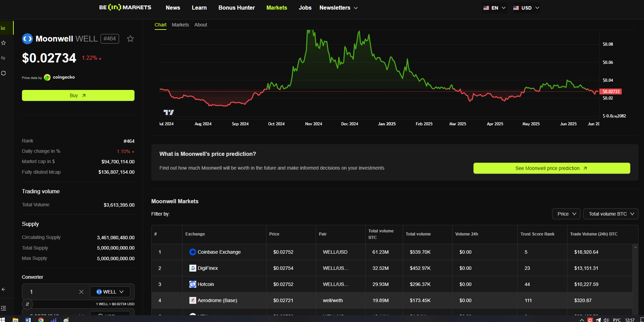
Task: Expand the Total volume BTC filter
Action: pyautogui.click(x=611, y=214)
